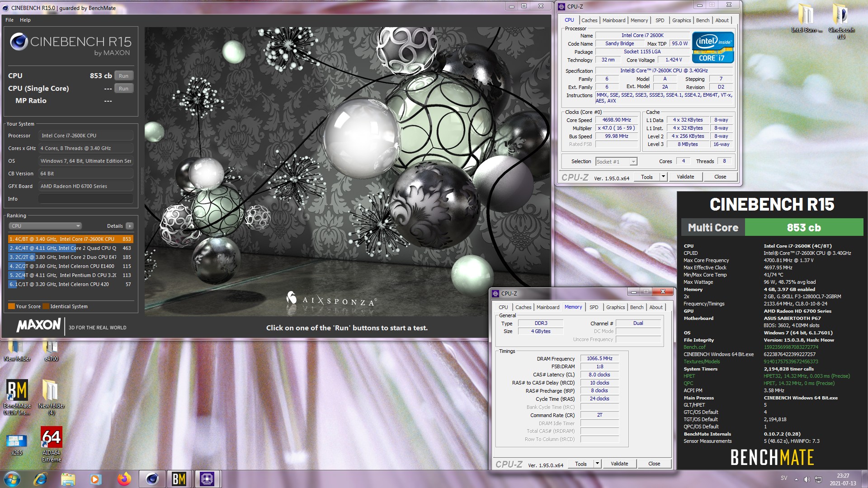
Task: Open About tab in top CPU-Z
Action: click(x=722, y=20)
